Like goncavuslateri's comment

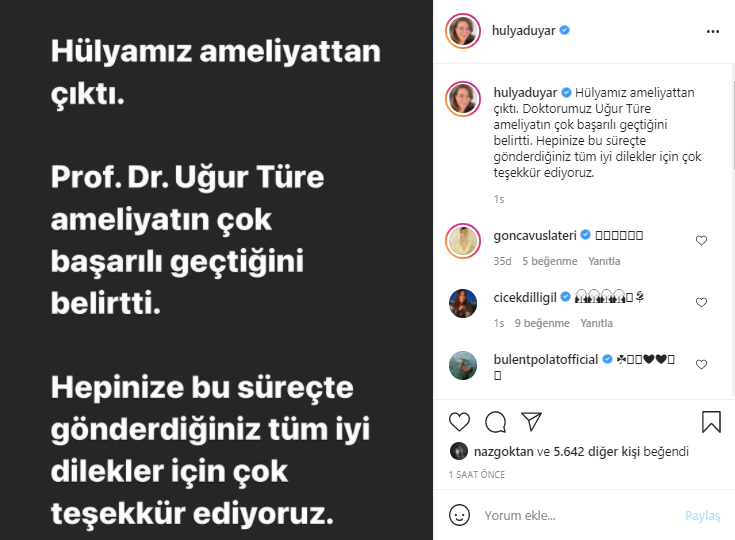tap(701, 240)
